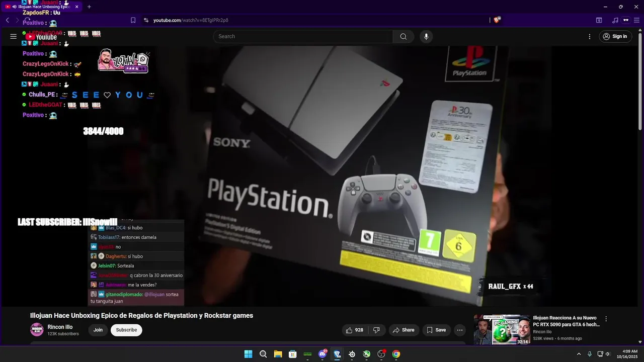Open Brave Shields lion icon
The width and height of the screenshot is (644, 362).
(497, 20)
